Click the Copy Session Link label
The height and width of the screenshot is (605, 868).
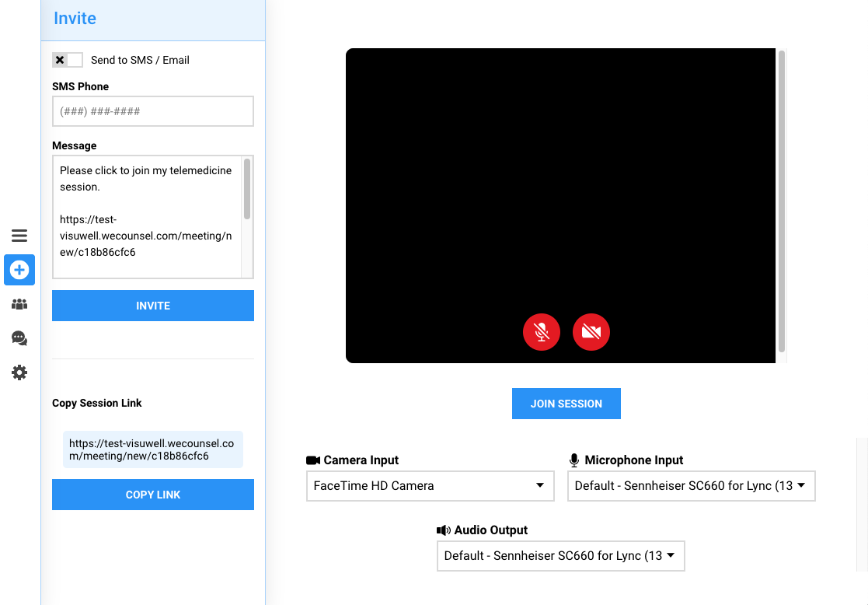coord(97,404)
